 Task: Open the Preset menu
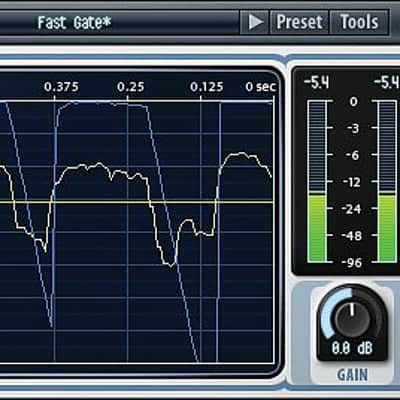tap(299, 22)
